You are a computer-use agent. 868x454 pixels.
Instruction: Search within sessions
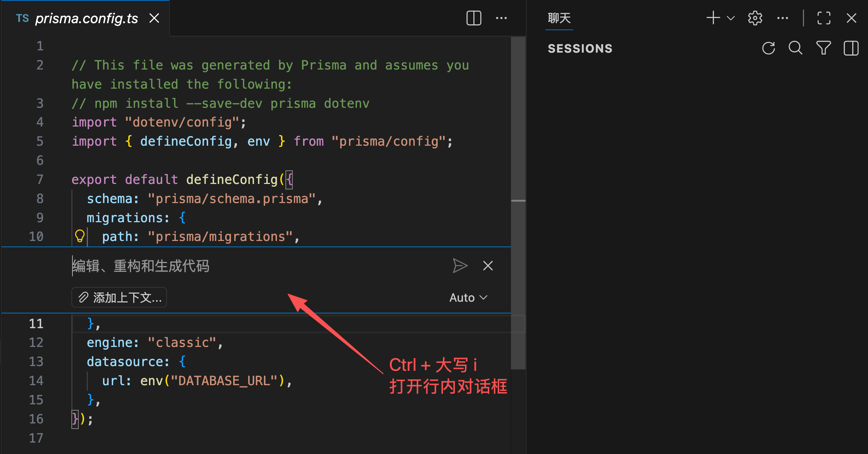[x=796, y=48]
